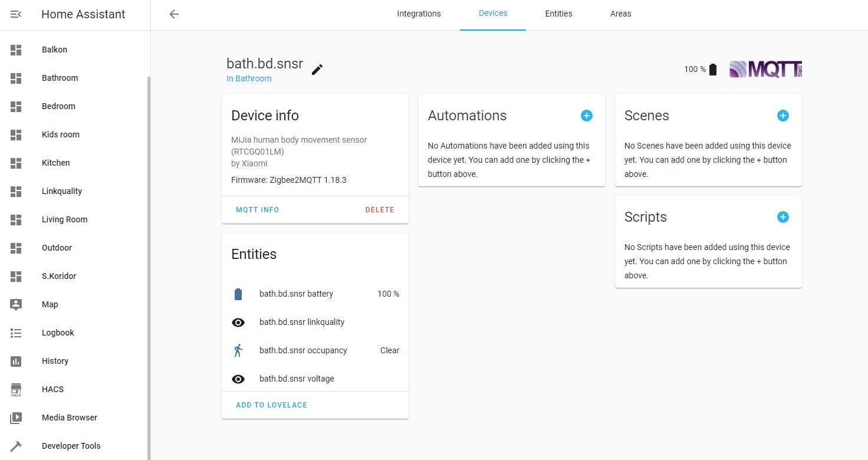Click the Media Browser play icon
The height and width of the screenshot is (460, 868).
click(x=16, y=418)
